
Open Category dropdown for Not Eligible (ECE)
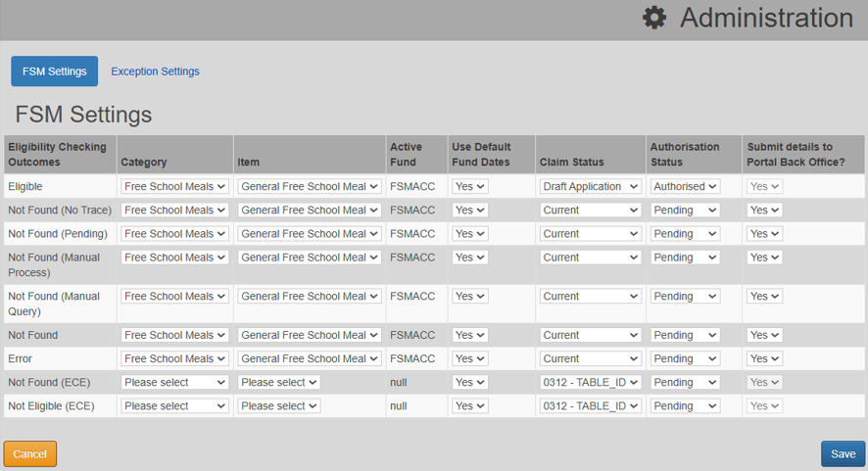[174, 405]
